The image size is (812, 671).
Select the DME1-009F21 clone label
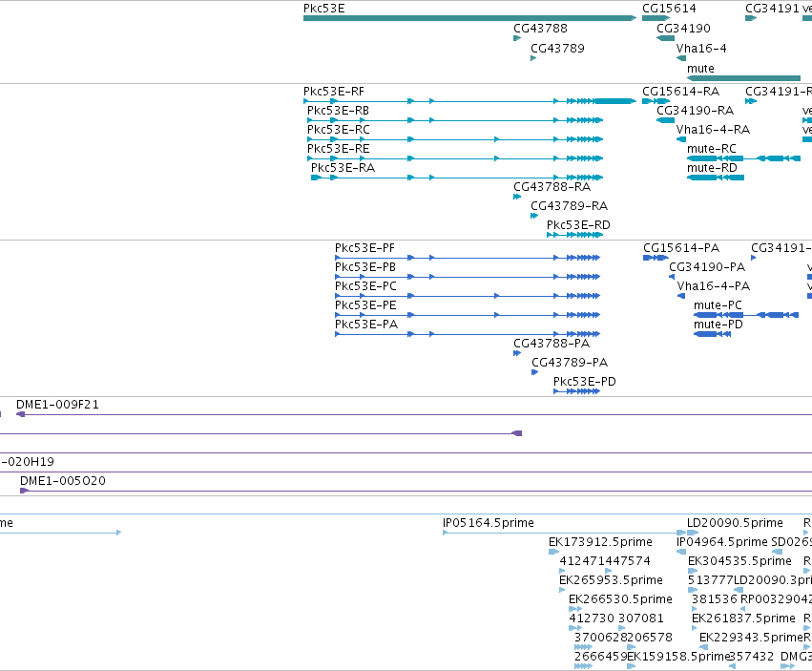point(57,405)
